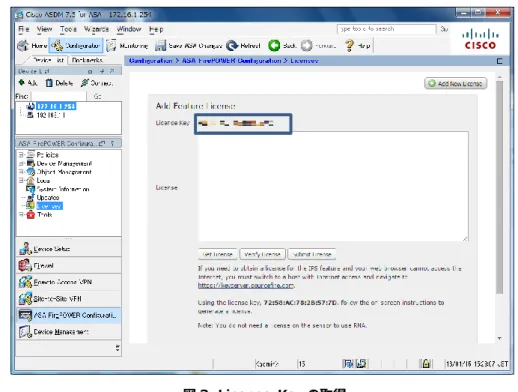Viewport: 518px width, 392px height.
Task: Click the first status bar save icon
Action: tap(348, 364)
